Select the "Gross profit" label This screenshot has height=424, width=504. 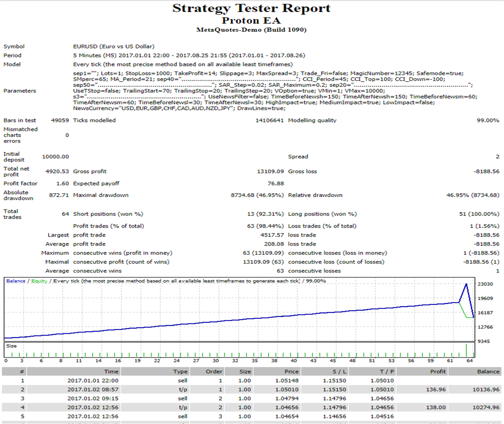click(90, 172)
